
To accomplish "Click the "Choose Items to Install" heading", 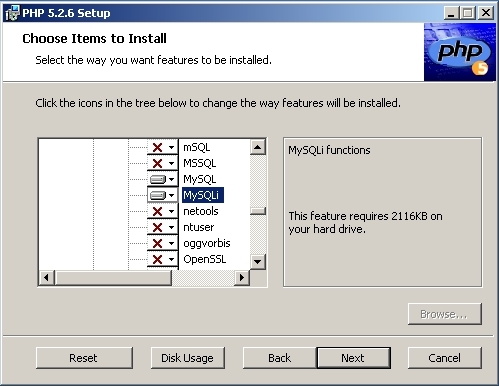I will [x=94, y=39].
